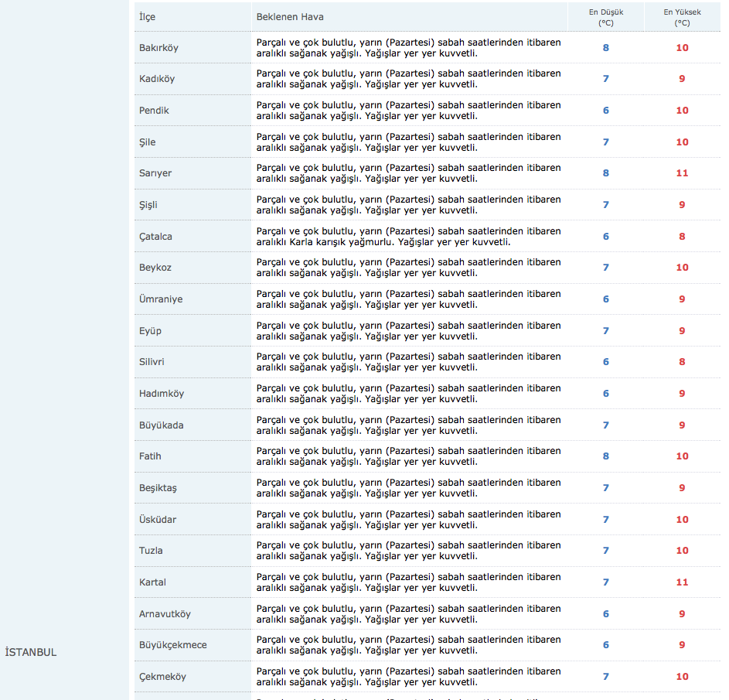The height and width of the screenshot is (700, 729).
Task: Select the Kadıköy district row
Action: click(157, 79)
